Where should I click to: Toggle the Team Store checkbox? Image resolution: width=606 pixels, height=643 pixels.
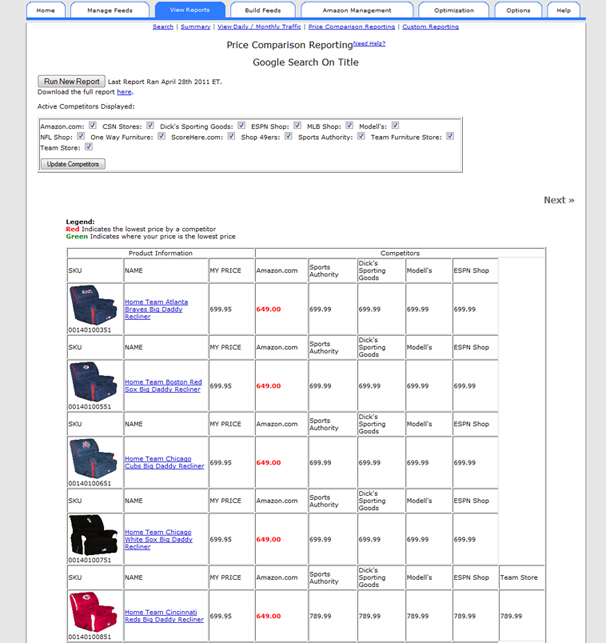click(x=89, y=147)
